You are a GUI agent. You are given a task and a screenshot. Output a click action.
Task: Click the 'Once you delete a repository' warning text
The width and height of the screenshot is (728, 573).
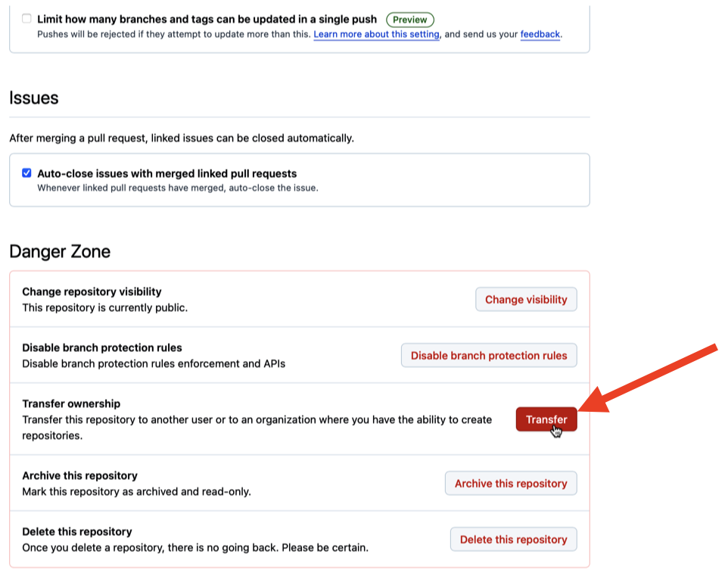tap(195, 547)
